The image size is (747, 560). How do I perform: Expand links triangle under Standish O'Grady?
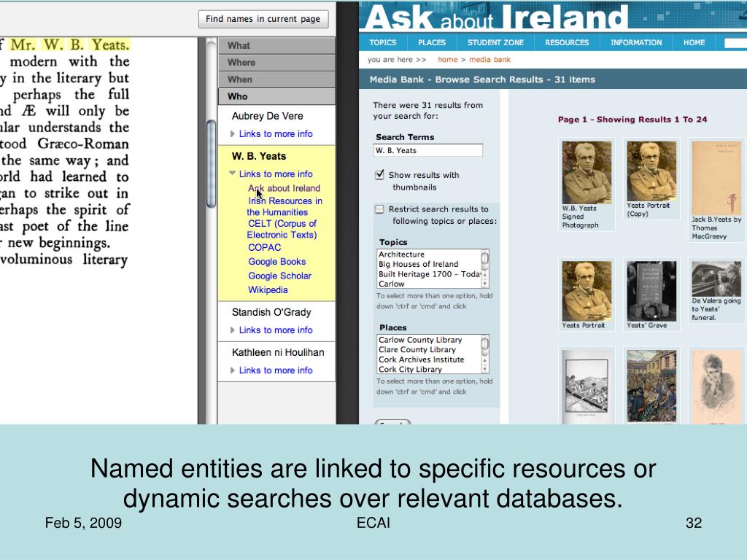(233, 330)
